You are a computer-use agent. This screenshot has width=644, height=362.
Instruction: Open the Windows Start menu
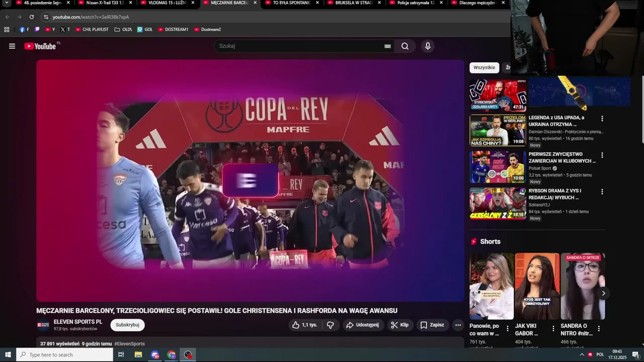tap(8, 355)
